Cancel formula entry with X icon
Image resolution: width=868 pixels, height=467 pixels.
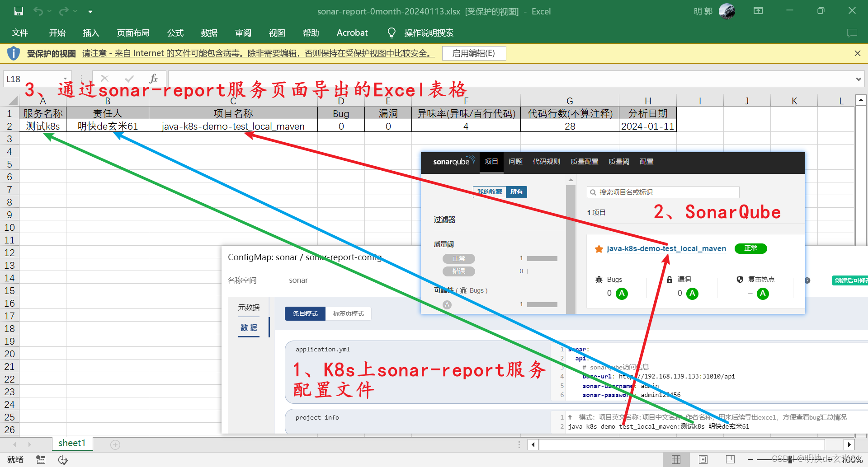tap(105, 79)
